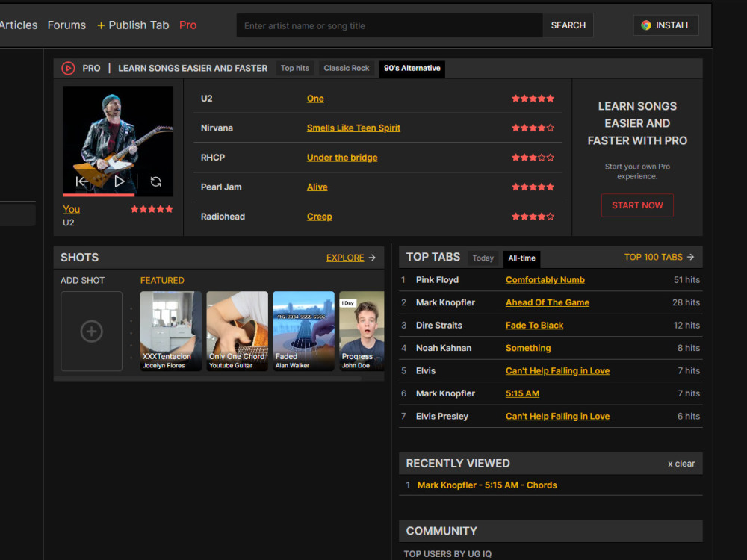Open the EXPLORE shots link
This screenshot has height=560, width=747.
point(345,258)
